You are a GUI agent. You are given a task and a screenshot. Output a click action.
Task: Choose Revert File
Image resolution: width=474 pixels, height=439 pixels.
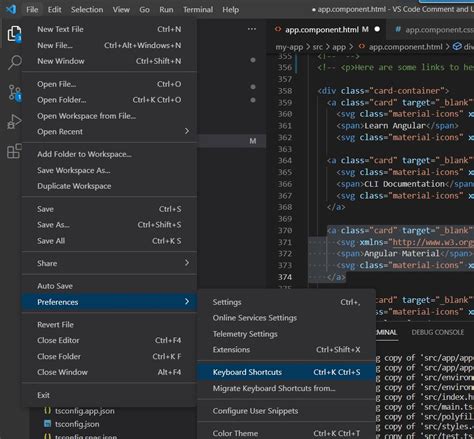[x=109, y=325]
